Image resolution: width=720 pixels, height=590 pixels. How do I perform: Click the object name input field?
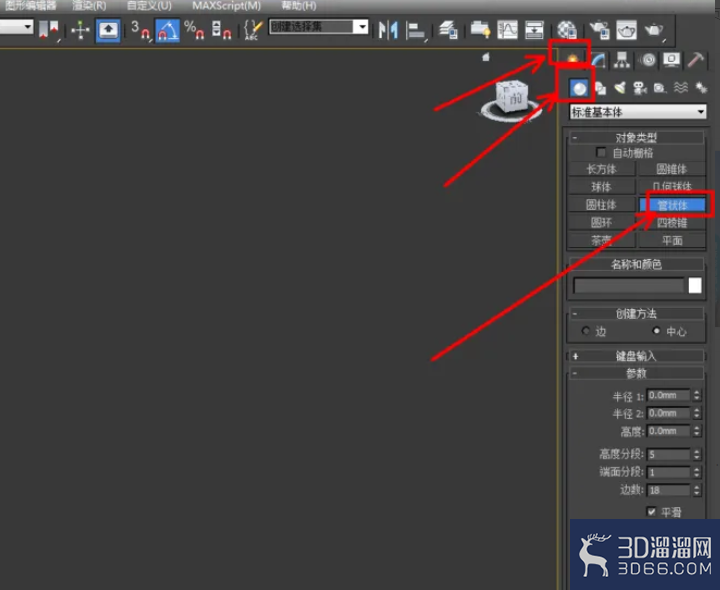629,286
